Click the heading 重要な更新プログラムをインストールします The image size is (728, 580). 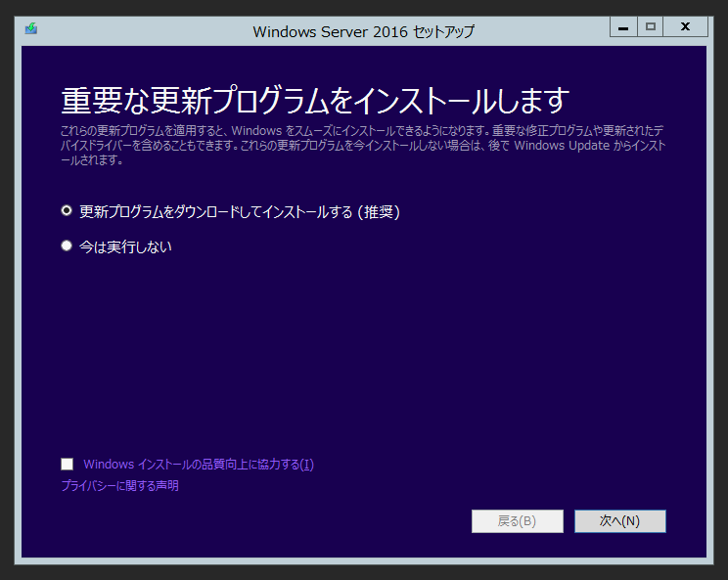315,101
